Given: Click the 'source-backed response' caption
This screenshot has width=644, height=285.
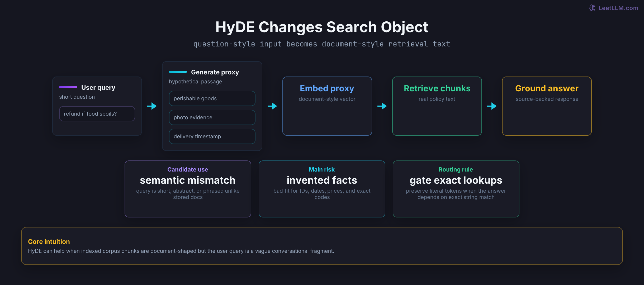Looking at the screenshot, I should click(547, 99).
